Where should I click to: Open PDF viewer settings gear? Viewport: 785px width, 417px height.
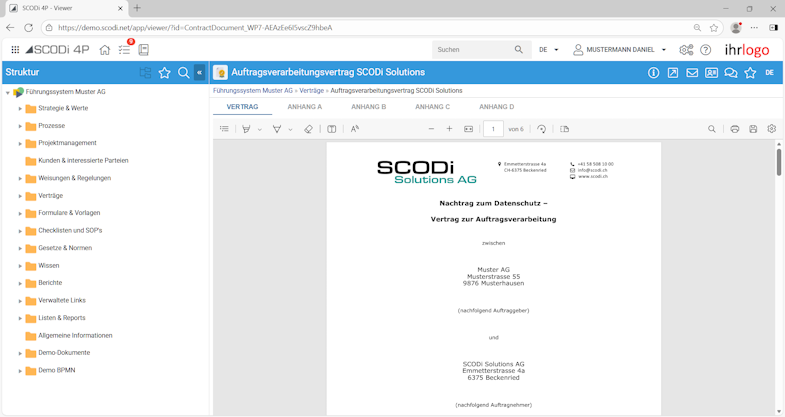coord(771,129)
